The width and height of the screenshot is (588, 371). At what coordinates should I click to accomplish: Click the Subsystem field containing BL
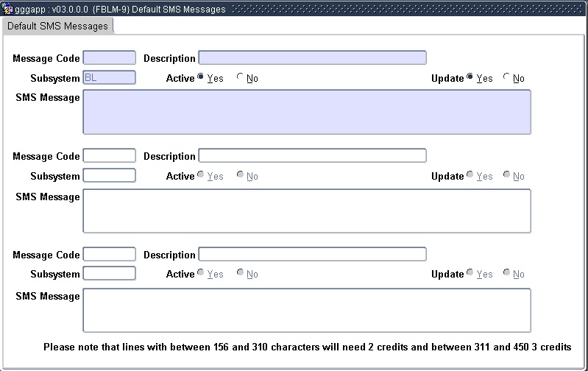(x=110, y=77)
